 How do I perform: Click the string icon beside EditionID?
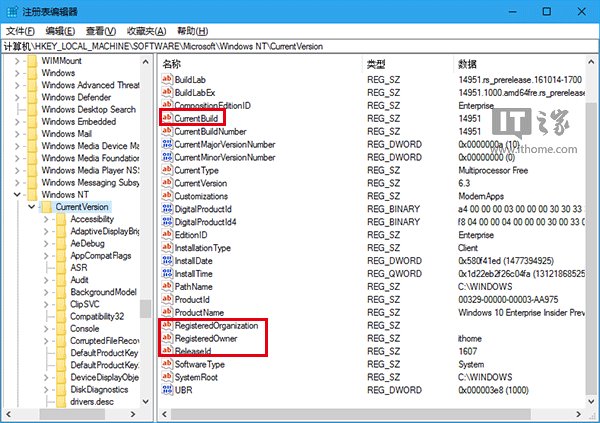pyautogui.click(x=167, y=234)
